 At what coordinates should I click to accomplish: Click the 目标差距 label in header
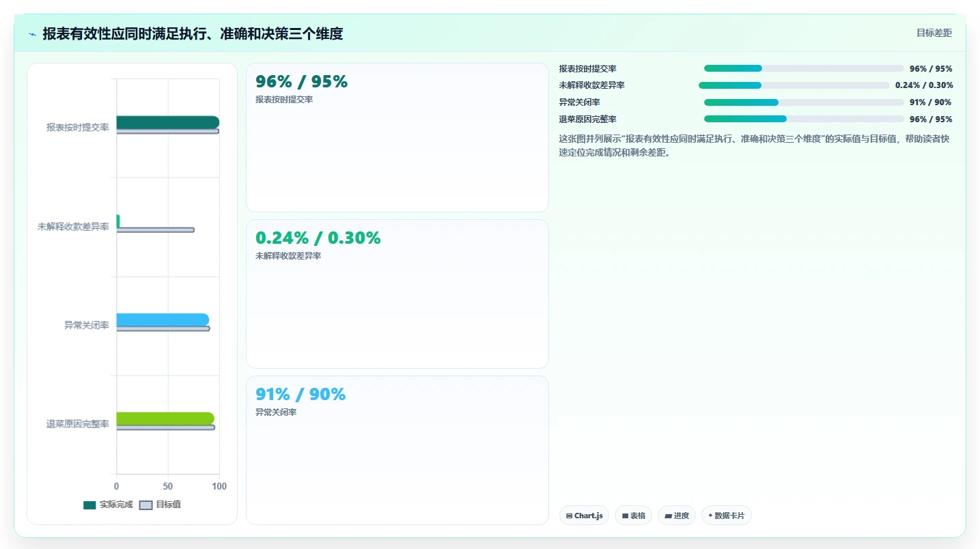click(934, 33)
